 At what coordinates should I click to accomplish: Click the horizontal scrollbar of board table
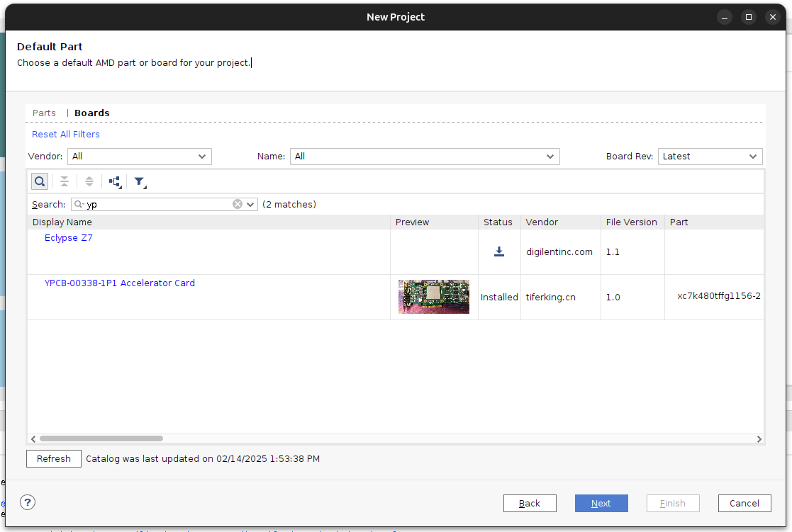coord(101,439)
